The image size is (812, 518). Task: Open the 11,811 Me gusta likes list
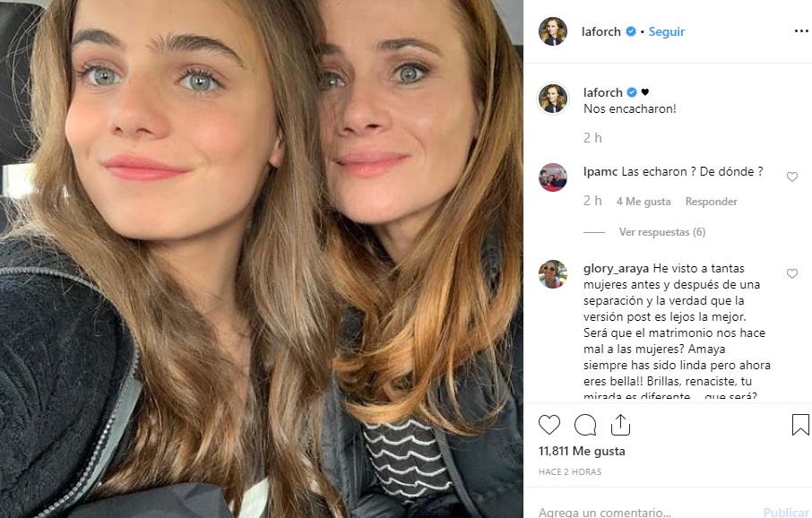[x=582, y=451]
